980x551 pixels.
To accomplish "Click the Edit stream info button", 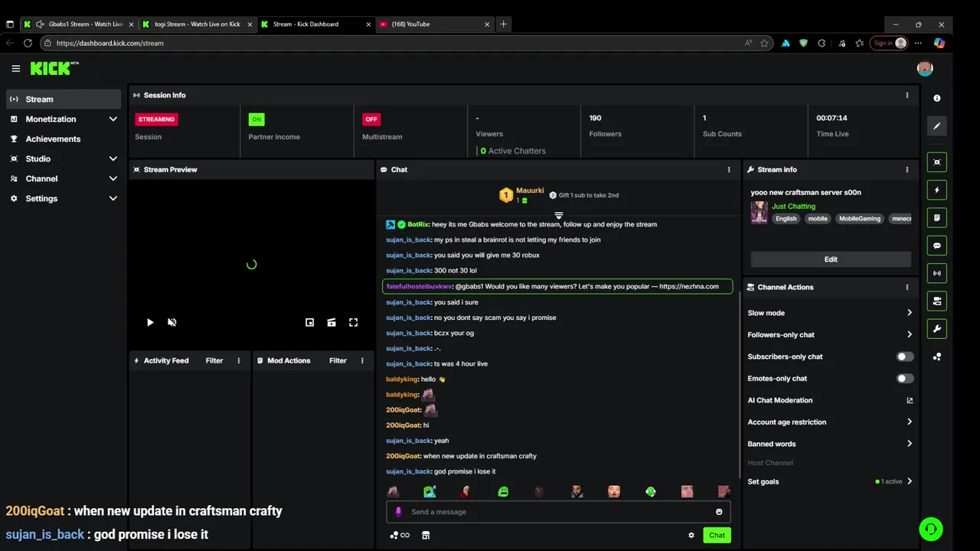I will (x=831, y=259).
